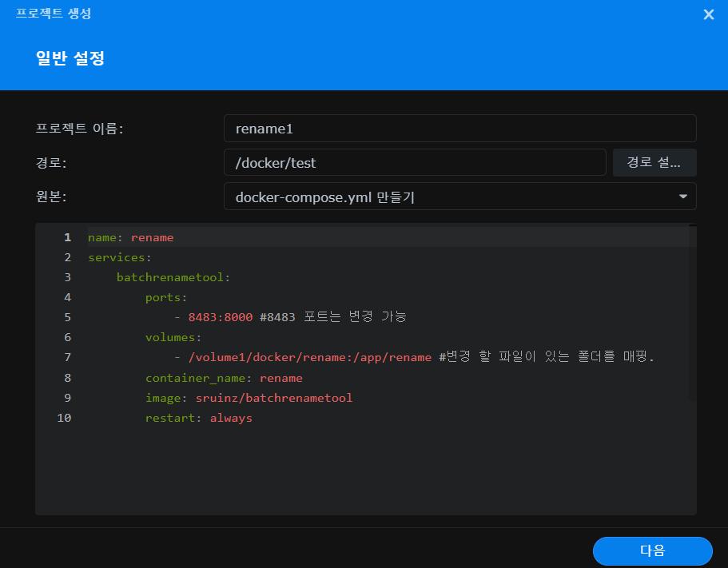Click the path field showing /docker/test
728x568 pixels.
click(415, 162)
